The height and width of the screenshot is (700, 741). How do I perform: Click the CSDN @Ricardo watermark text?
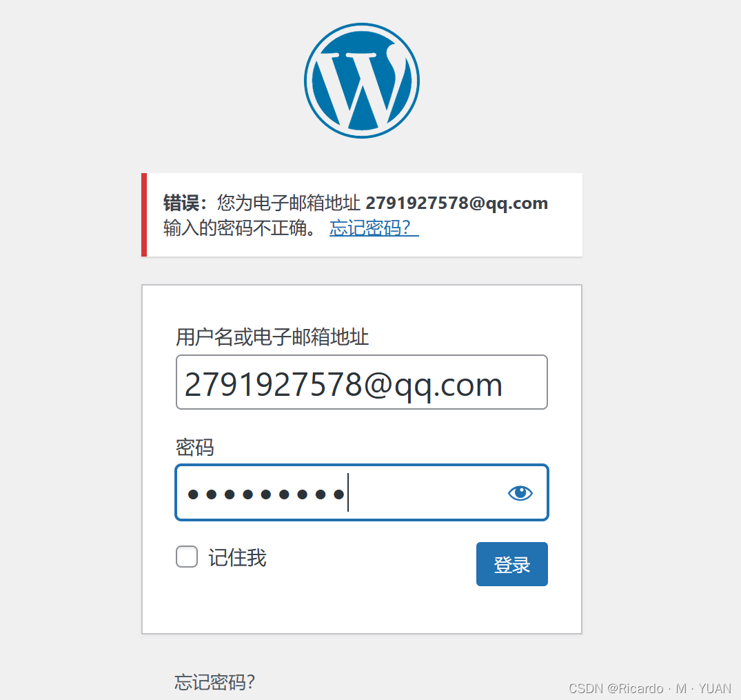(x=616, y=688)
